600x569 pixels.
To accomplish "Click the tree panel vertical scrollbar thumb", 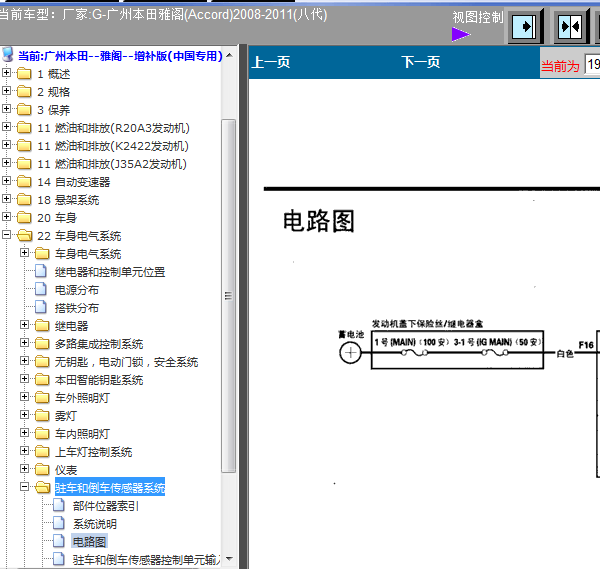I will click(229, 296).
